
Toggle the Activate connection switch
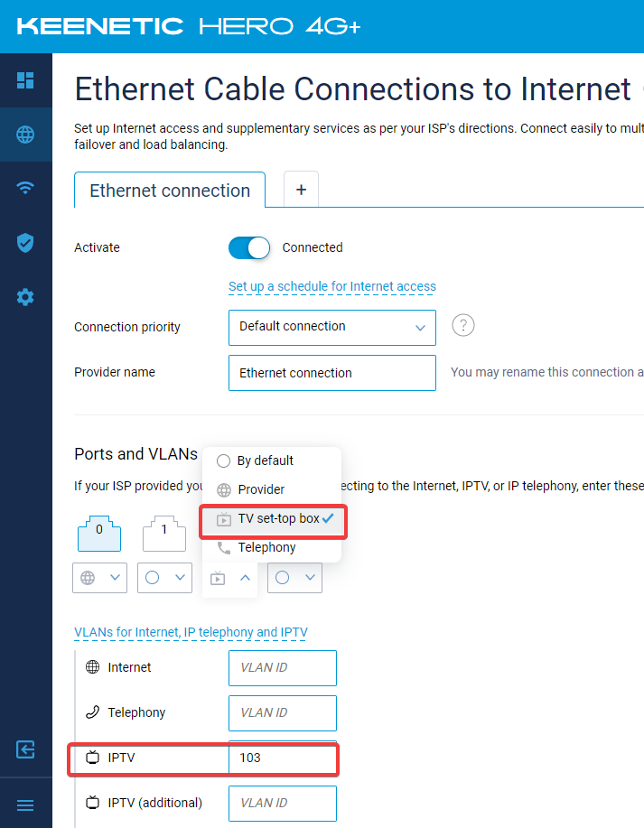click(x=248, y=247)
